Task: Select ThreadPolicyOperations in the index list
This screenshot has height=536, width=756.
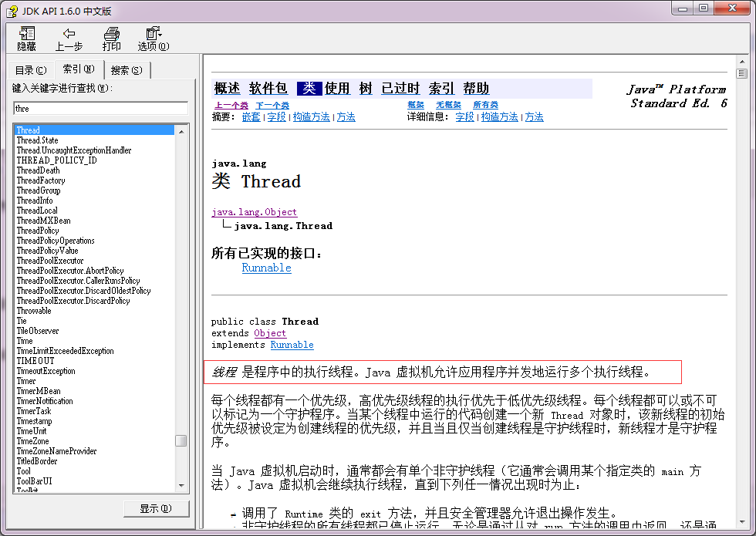Action: coord(56,241)
